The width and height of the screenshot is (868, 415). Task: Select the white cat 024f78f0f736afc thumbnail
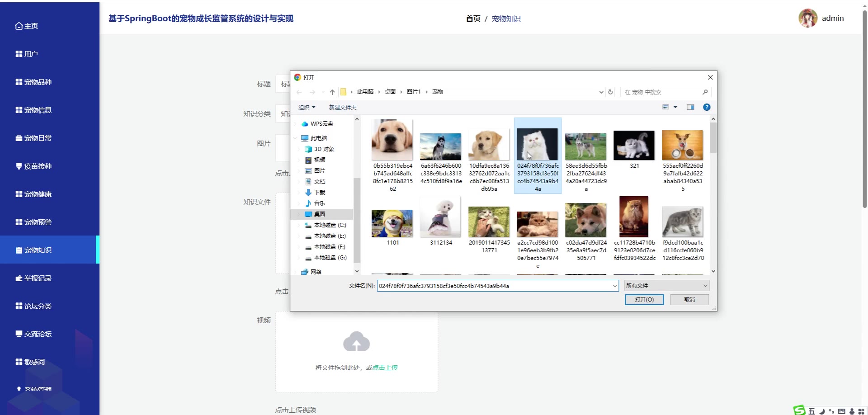[538, 156]
